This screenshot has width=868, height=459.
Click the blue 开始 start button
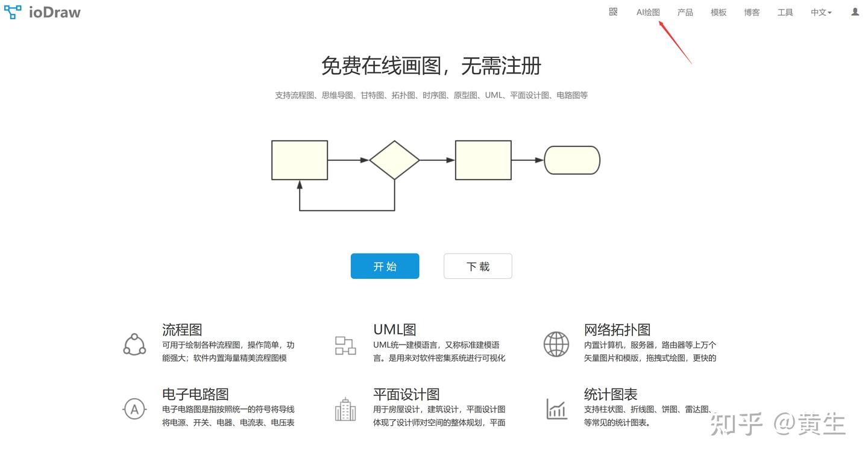tap(385, 266)
